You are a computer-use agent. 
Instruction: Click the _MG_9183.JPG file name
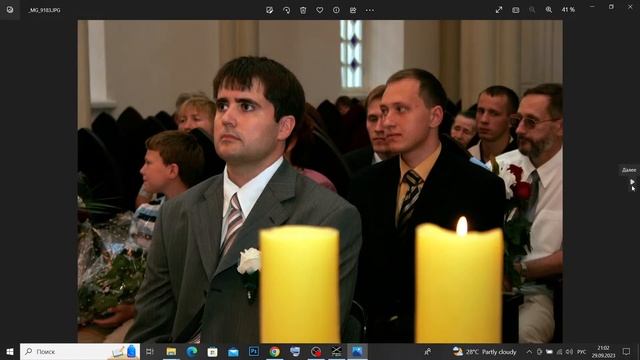pyautogui.click(x=44, y=10)
